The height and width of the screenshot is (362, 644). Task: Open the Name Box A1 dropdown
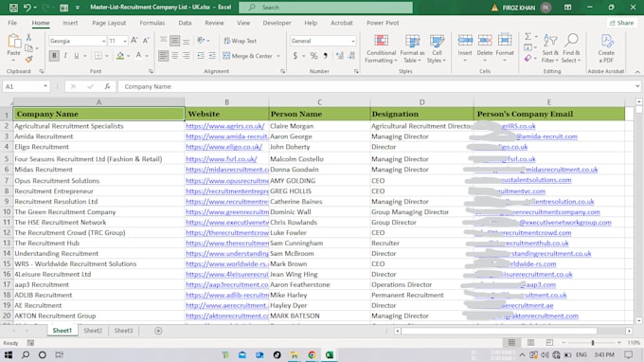pos(45,86)
